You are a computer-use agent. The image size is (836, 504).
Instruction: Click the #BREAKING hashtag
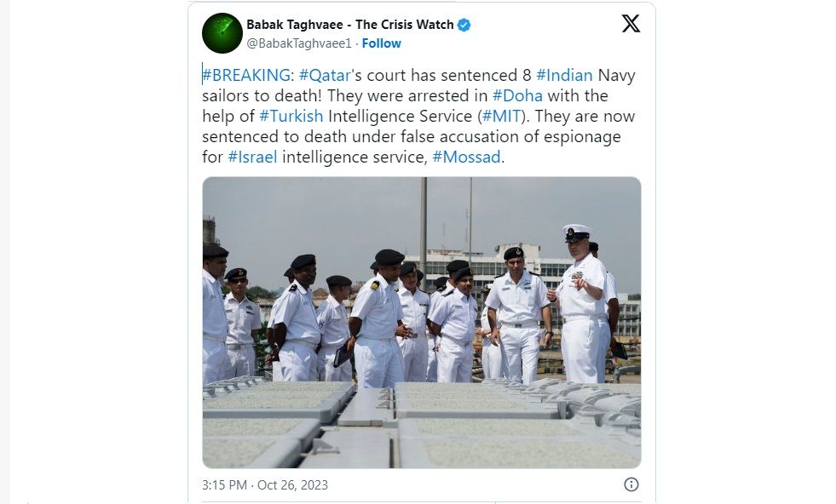245,75
